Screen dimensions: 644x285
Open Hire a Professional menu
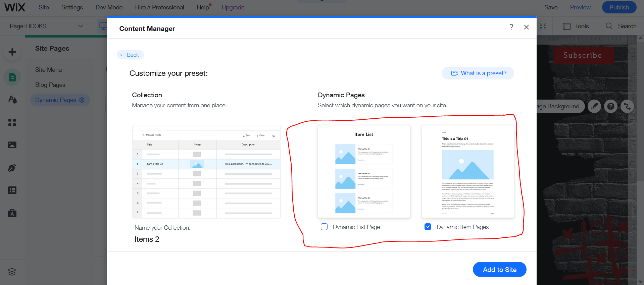[x=159, y=7]
